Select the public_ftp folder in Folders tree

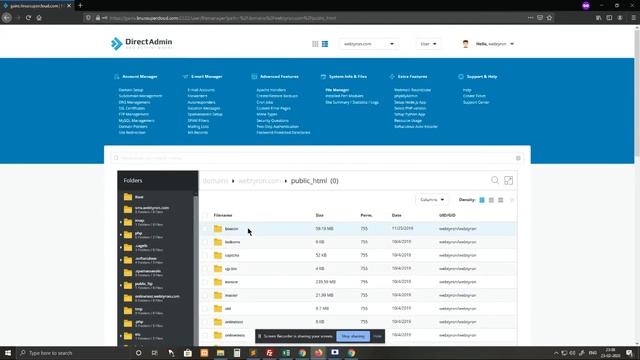tap(144, 285)
